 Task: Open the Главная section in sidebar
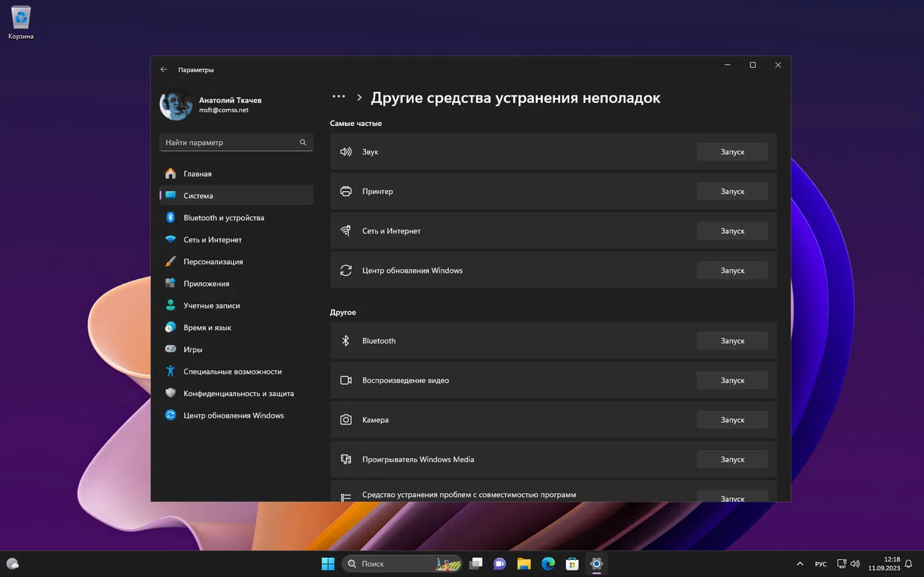point(197,174)
